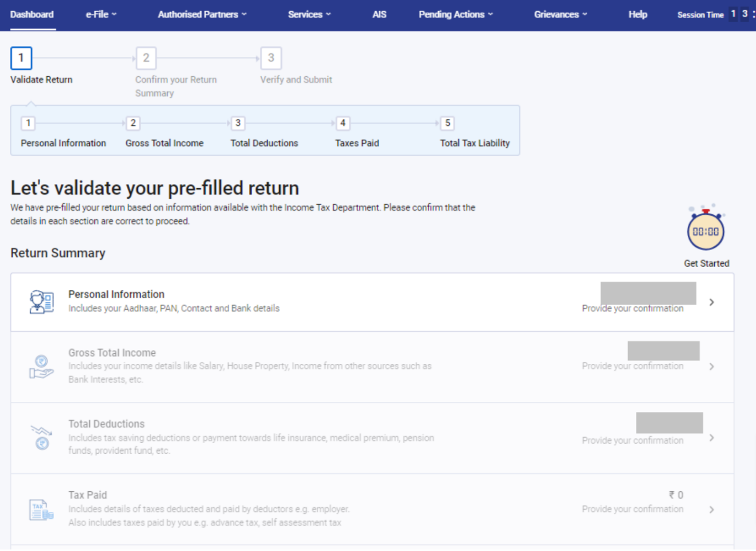This screenshot has height=551, width=756.
Task: Click the Personal Information card icon
Action: (42, 302)
